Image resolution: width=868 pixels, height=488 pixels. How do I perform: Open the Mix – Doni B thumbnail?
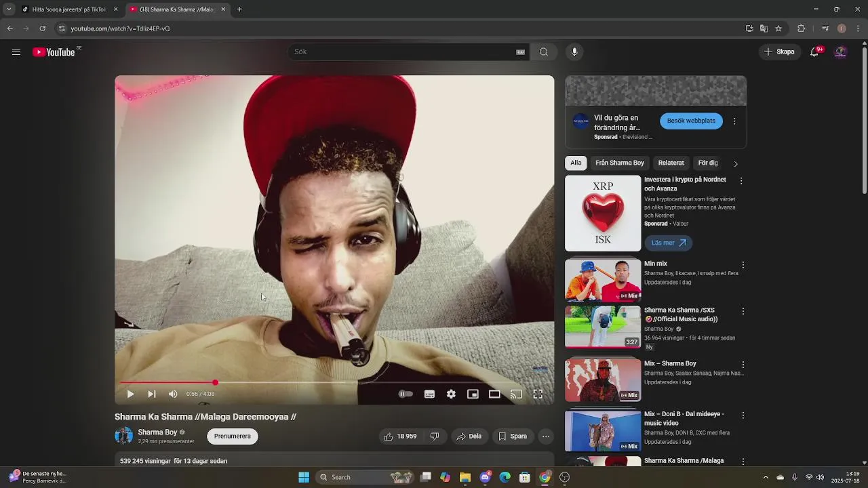tap(603, 430)
